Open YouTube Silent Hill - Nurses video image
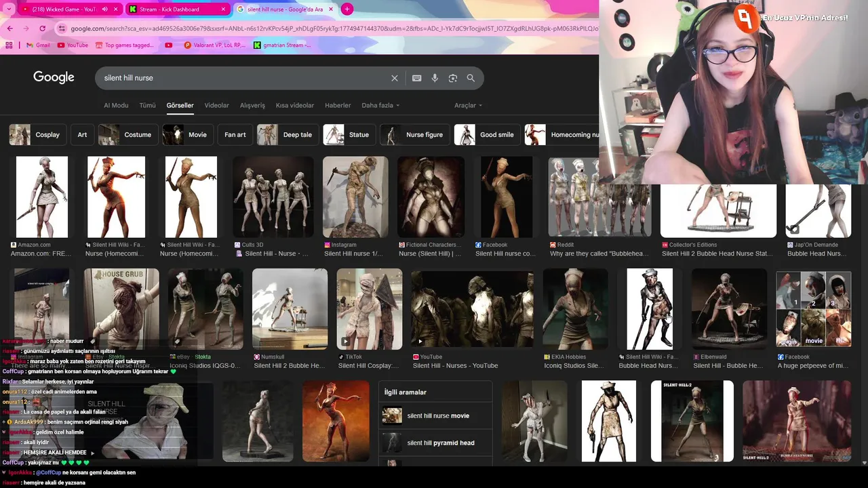This screenshot has height=488, width=868. [x=472, y=309]
